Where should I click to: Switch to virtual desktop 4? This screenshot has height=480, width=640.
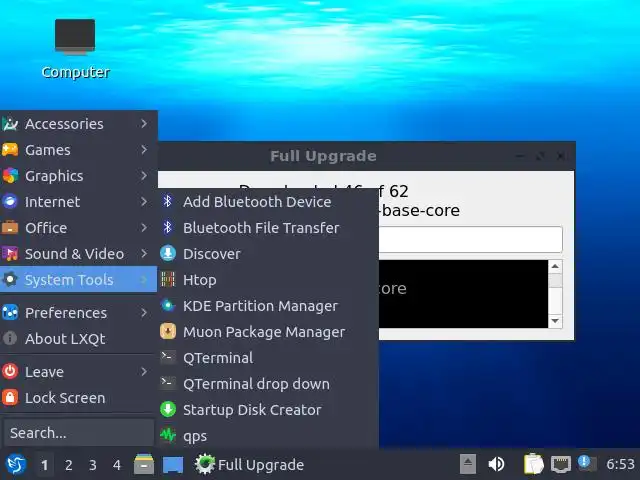point(117,465)
